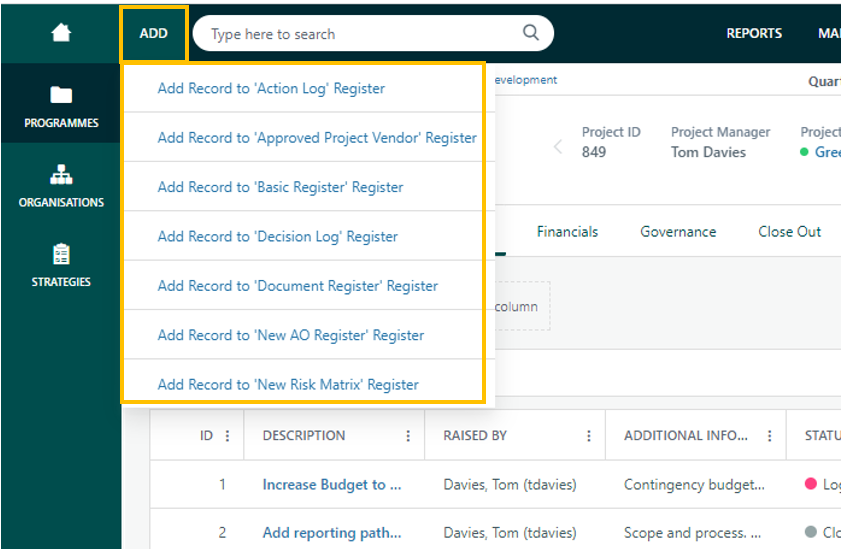Viewport: 841px width, 549px height.
Task: Open the 'Add reporting path...' record
Action: tap(331, 533)
